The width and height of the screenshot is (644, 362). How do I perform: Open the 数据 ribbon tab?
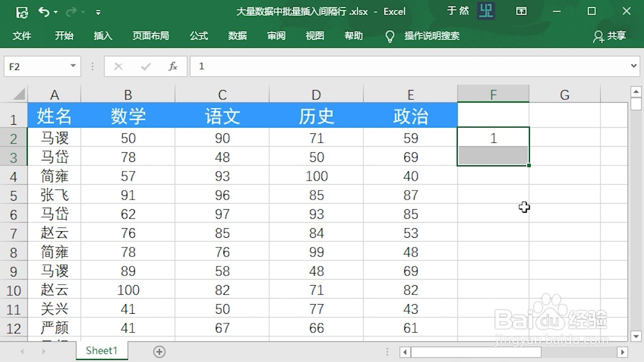coord(237,36)
